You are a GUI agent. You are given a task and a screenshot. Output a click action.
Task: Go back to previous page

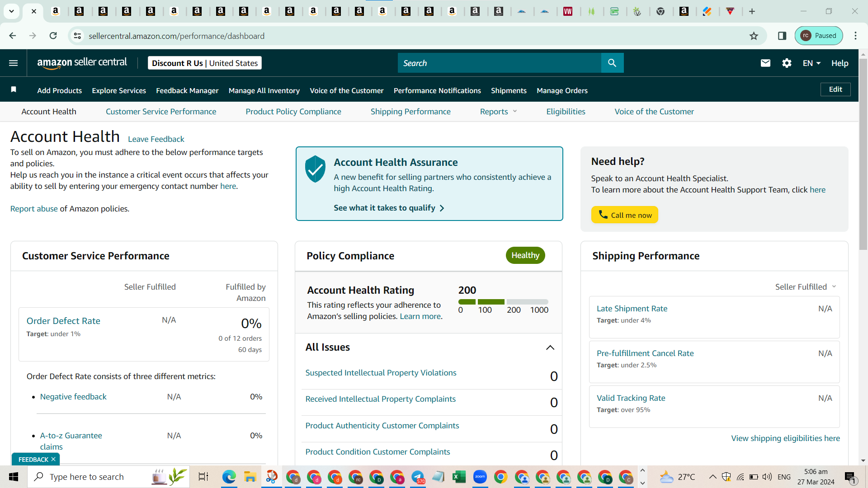(13, 36)
